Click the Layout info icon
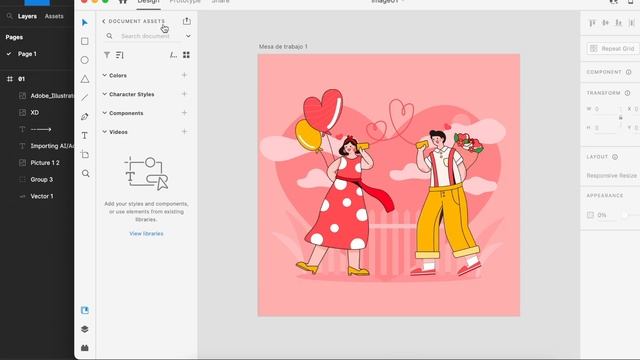 click(x=615, y=157)
